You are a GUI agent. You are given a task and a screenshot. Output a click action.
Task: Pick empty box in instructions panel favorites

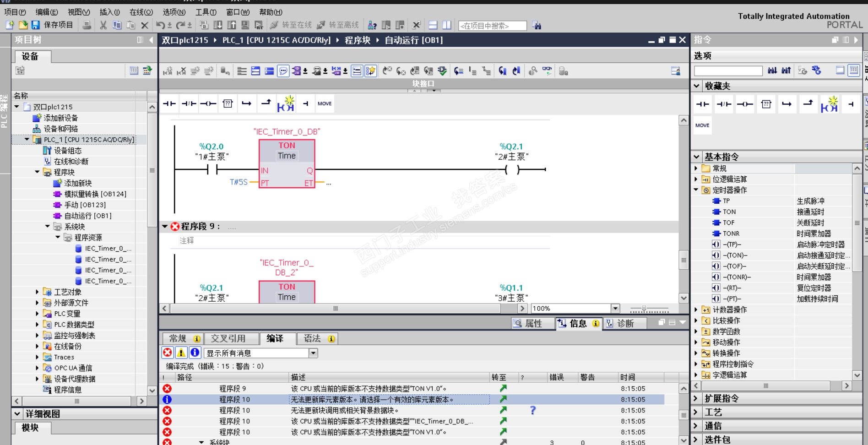pyautogui.click(x=766, y=104)
